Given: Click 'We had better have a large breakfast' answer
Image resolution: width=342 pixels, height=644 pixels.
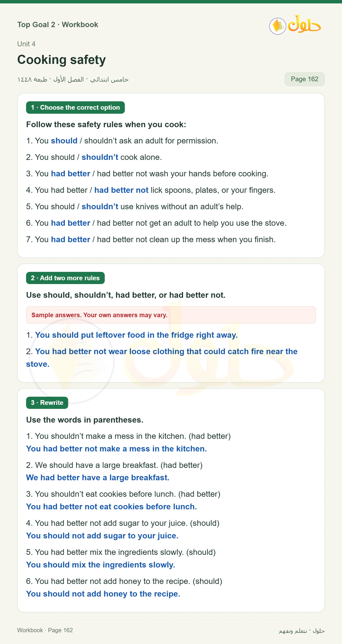Looking at the screenshot, I should click(x=98, y=477).
